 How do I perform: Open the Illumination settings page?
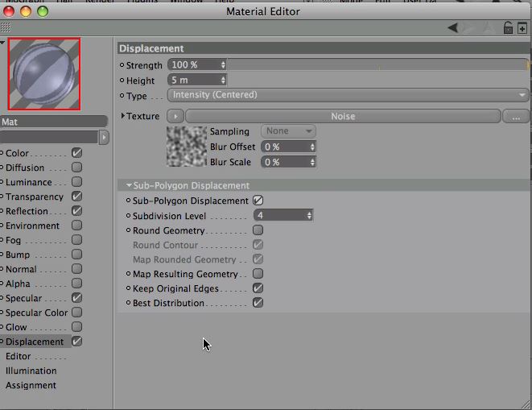coord(31,371)
